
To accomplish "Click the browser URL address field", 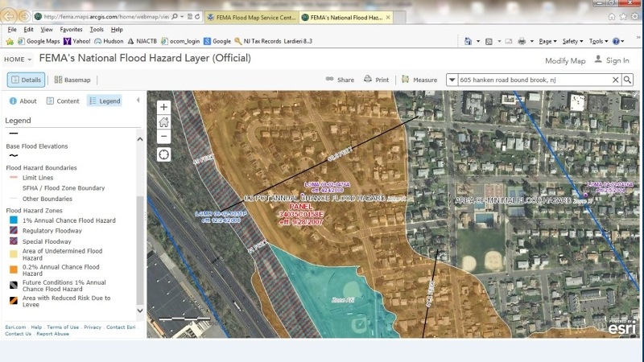I will point(105,17).
